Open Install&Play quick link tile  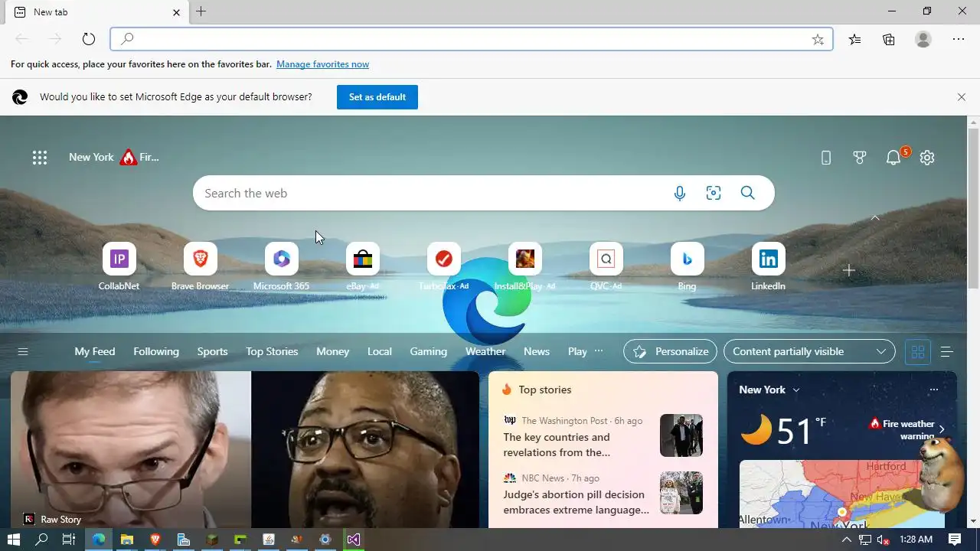524,266
